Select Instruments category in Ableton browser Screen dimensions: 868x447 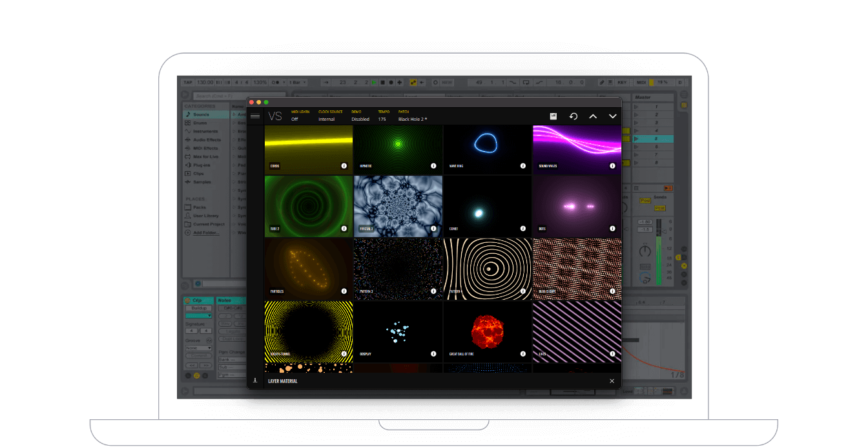(205, 131)
